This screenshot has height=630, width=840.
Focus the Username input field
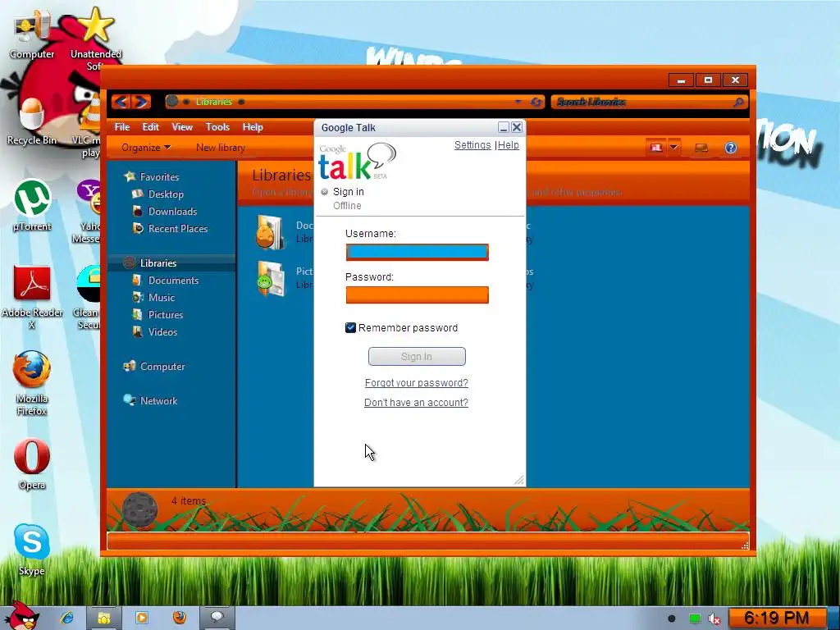pos(417,253)
